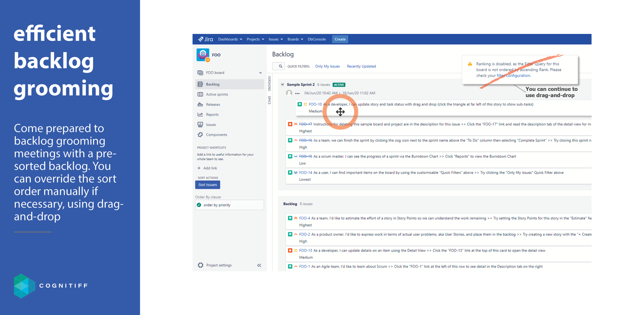The height and width of the screenshot is (315, 644).
Task: Open issue FOO-2 link
Action: pos(305,234)
